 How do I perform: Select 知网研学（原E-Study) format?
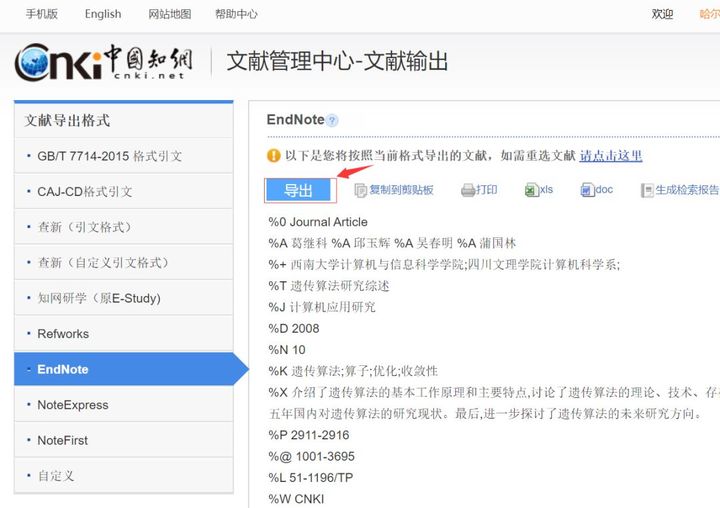point(124,298)
